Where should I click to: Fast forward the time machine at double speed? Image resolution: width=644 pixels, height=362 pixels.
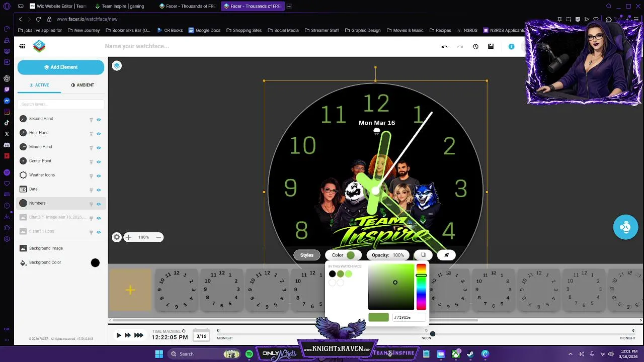coord(128,335)
